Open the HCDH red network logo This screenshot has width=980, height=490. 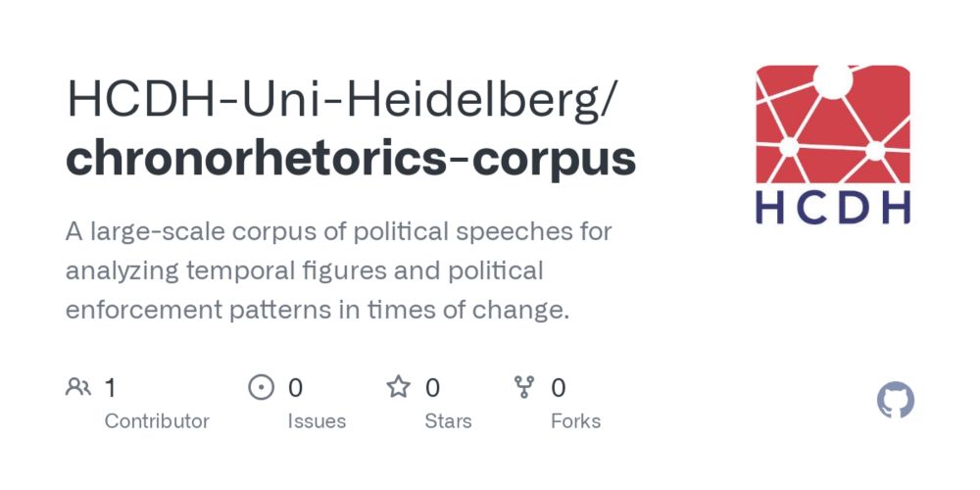pyautogui.click(x=833, y=123)
